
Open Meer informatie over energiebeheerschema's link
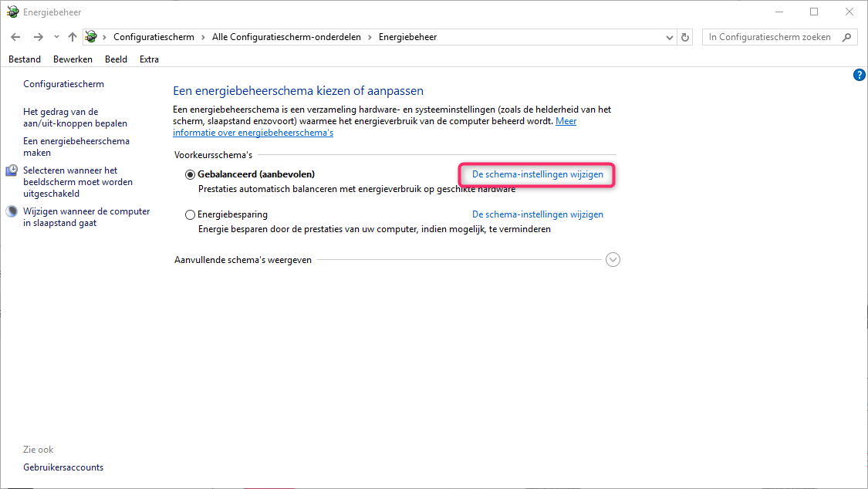[374, 126]
